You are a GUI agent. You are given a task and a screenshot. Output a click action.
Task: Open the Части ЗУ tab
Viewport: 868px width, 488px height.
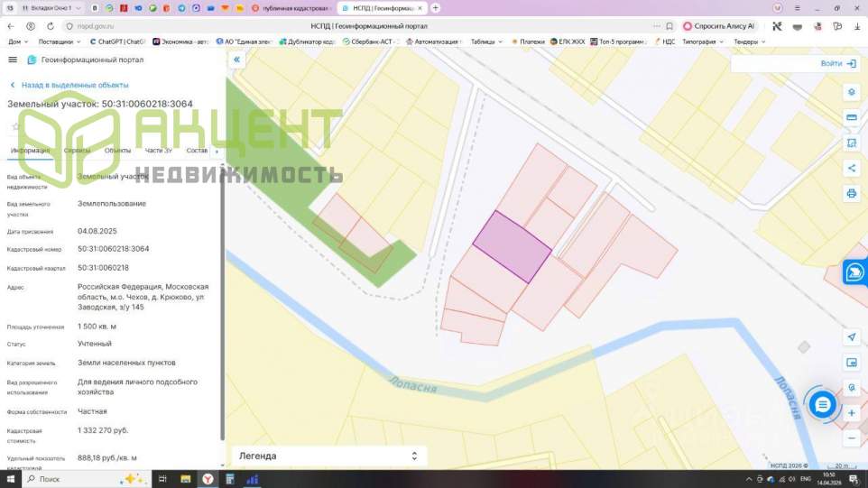pyautogui.click(x=159, y=151)
